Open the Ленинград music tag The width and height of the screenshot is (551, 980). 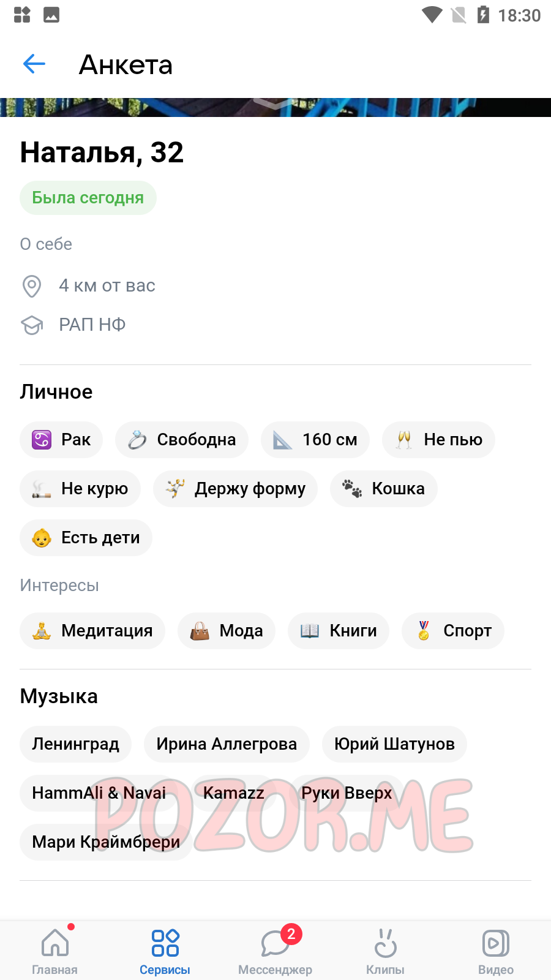[76, 744]
